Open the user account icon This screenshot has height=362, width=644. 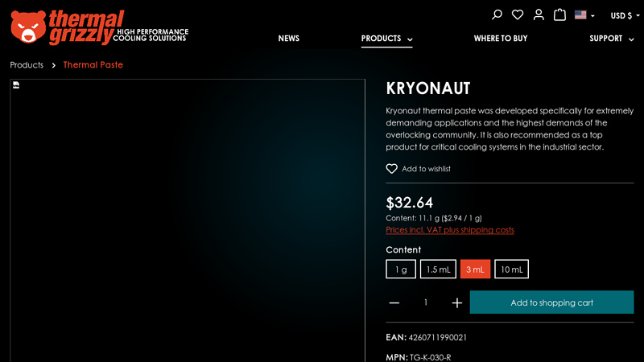[x=539, y=15]
